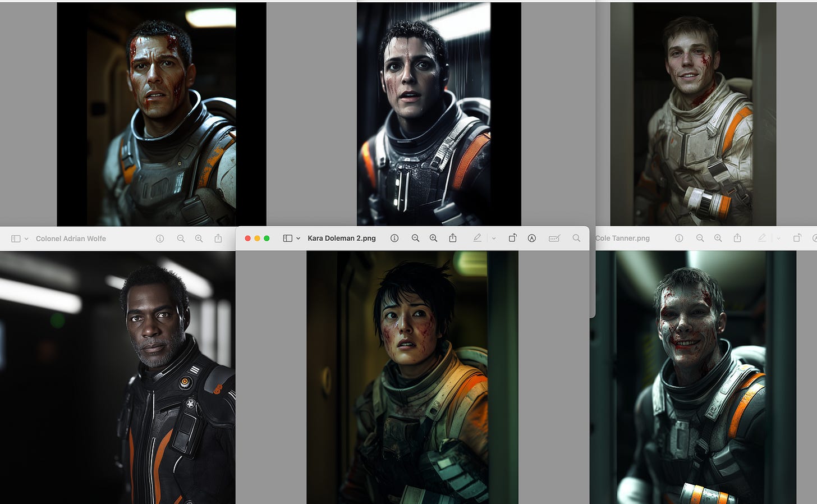The image size is (817, 504).
Task: Toggle sidebar in Kara Doleman 2.png window
Action: tap(287, 239)
